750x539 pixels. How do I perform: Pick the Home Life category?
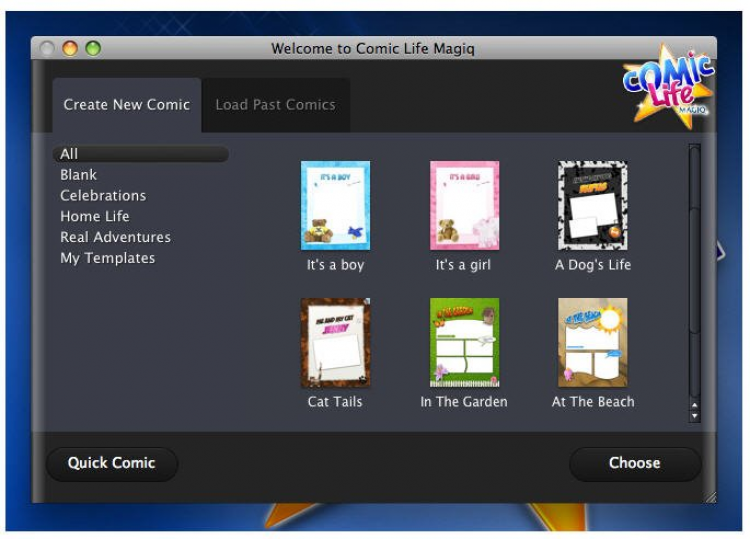(95, 216)
